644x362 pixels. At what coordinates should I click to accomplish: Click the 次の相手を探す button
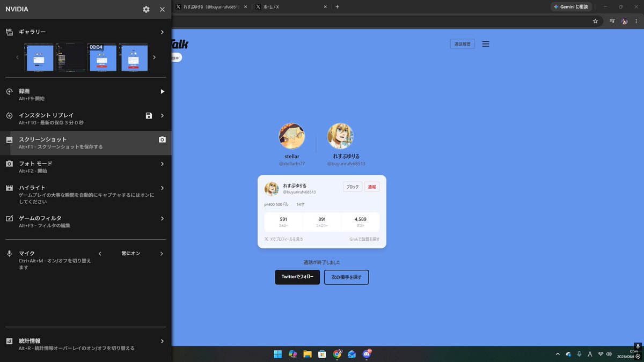[346, 277]
